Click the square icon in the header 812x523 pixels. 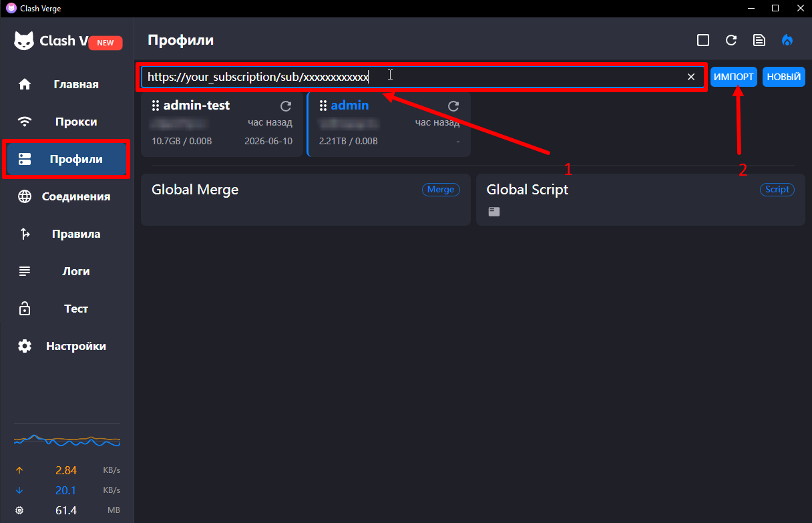[x=702, y=40]
